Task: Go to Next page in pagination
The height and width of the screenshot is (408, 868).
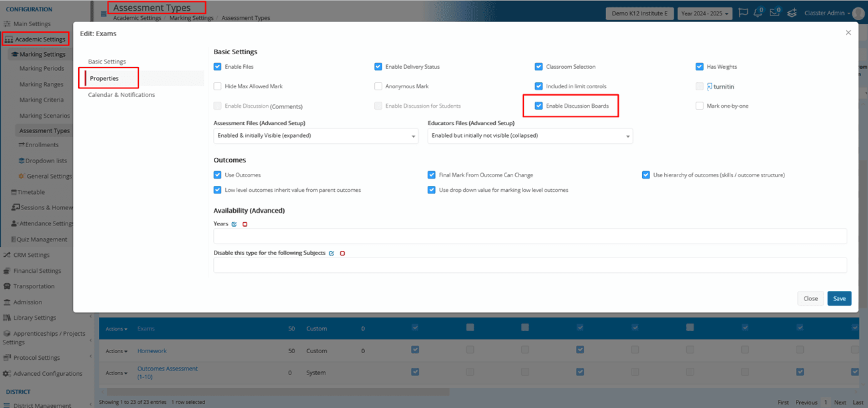Action: 840,403
